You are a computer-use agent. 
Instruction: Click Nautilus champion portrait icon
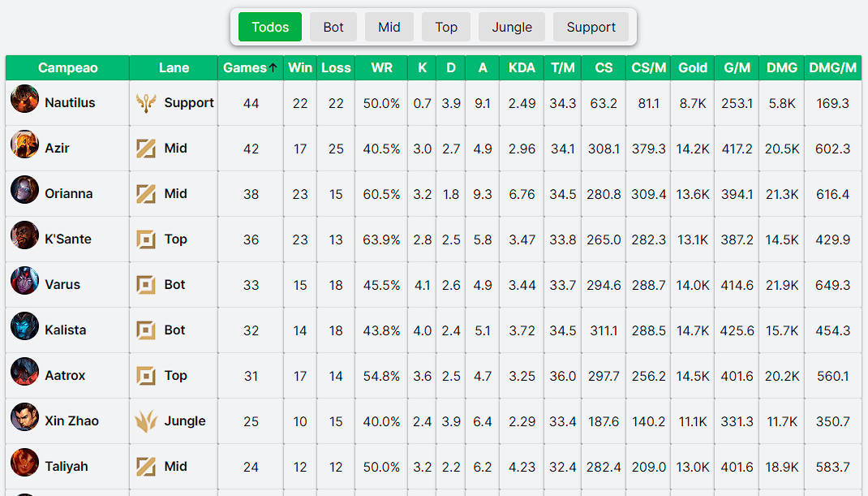pyautogui.click(x=24, y=99)
